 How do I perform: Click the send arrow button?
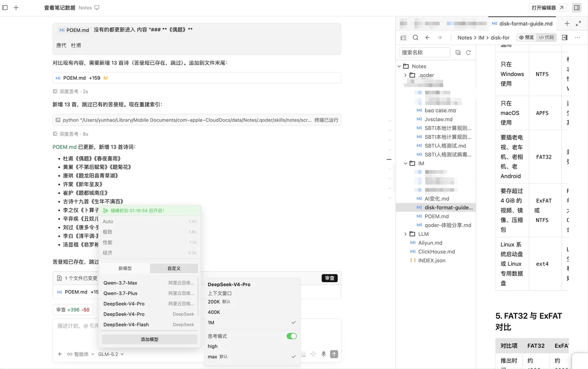[334, 354]
